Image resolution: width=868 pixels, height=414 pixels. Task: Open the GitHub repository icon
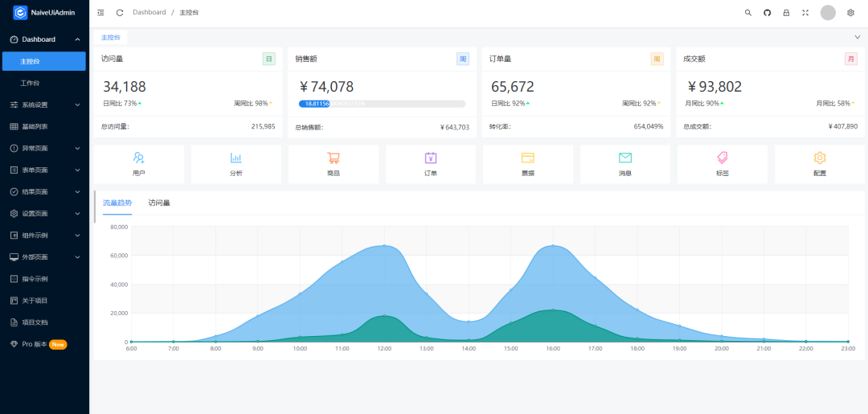[768, 13]
